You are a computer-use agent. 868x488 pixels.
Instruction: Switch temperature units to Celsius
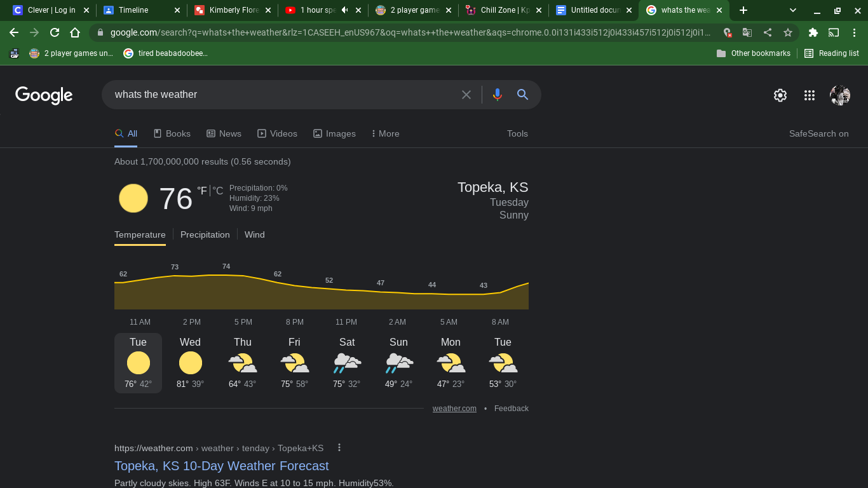click(x=218, y=191)
